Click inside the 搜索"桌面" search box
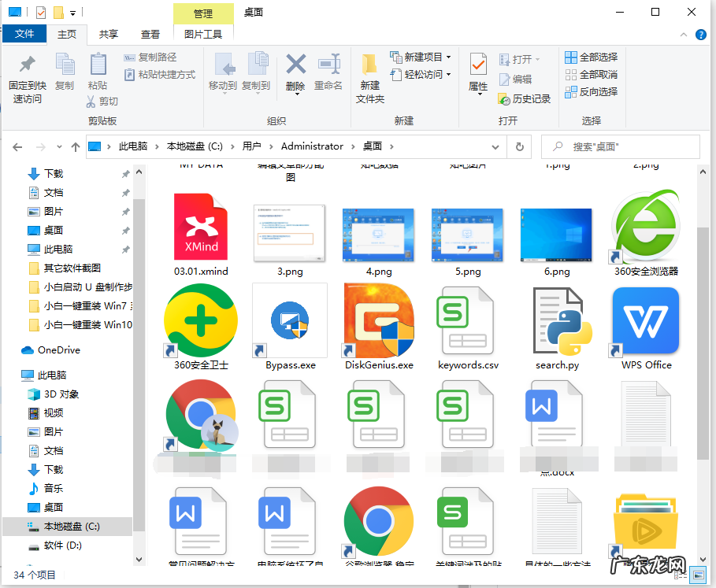This screenshot has height=588, width=716. pyautogui.click(x=622, y=146)
